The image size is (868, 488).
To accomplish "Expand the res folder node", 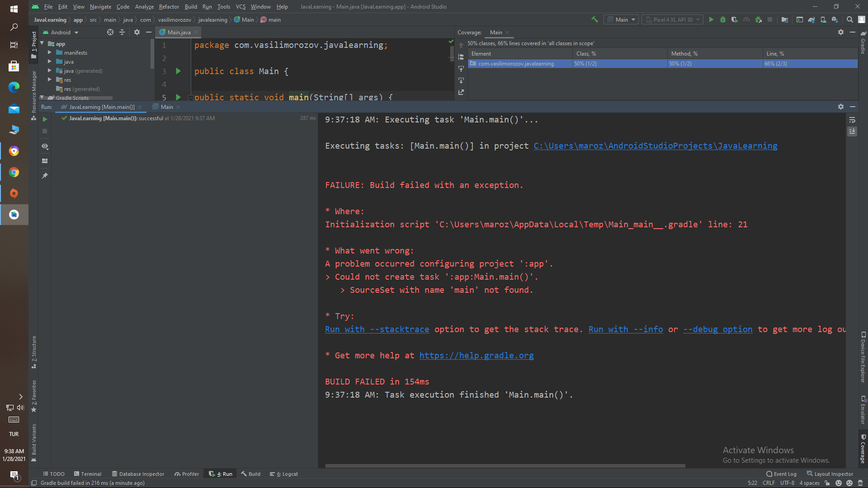I will click(x=50, y=80).
